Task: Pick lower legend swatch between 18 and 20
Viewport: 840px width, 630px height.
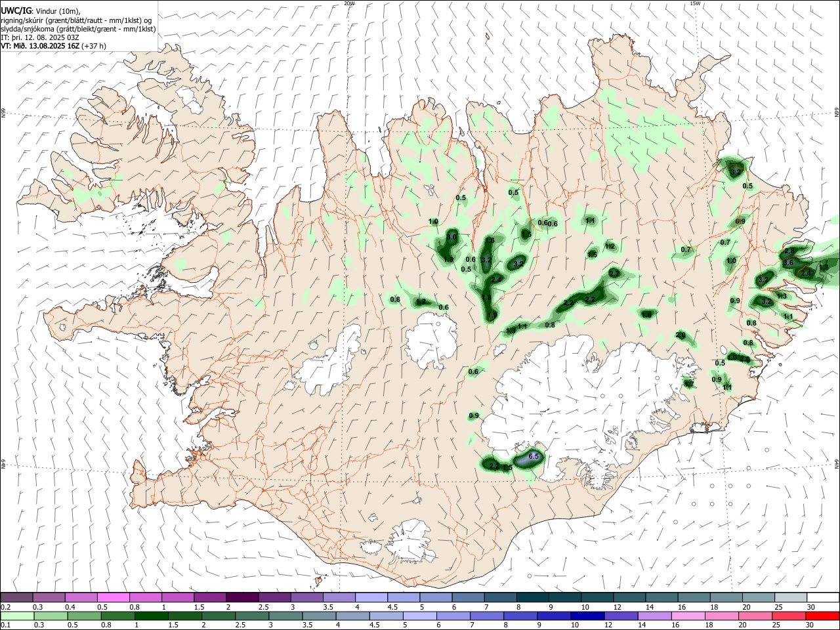Action: 721,616
